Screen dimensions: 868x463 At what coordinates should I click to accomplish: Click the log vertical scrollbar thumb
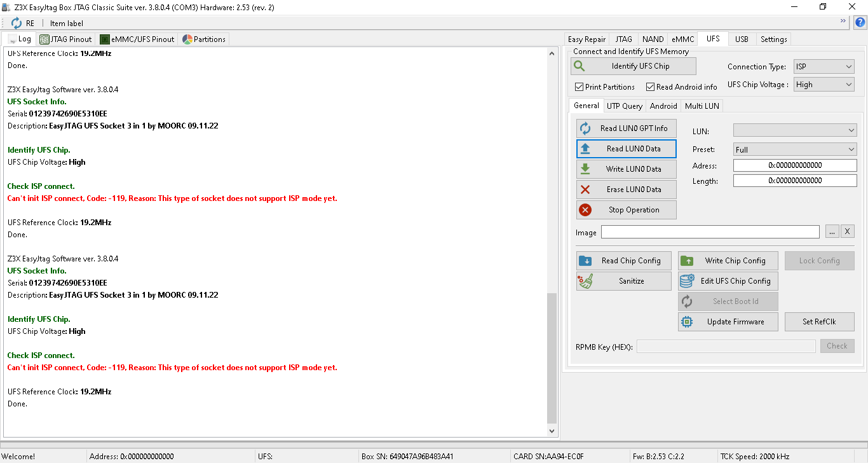coord(552,358)
